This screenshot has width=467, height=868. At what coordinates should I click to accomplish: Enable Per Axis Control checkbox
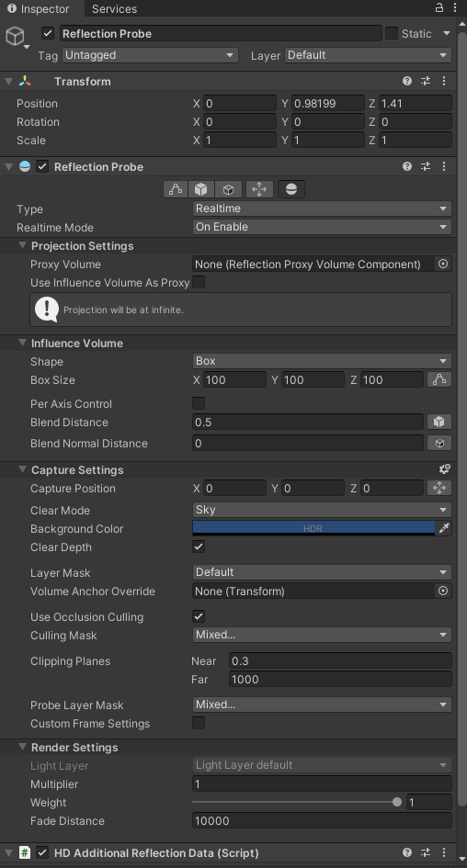(199, 403)
